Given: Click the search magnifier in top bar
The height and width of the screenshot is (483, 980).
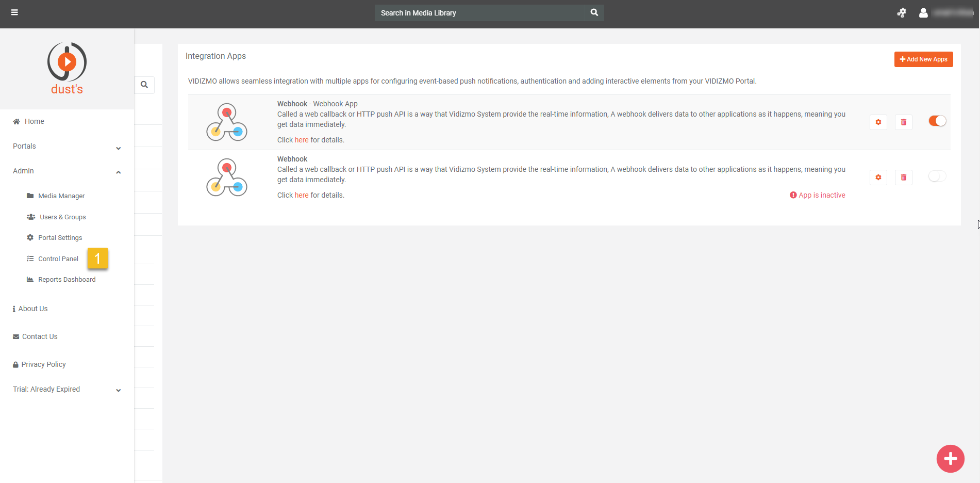Looking at the screenshot, I should point(594,12).
